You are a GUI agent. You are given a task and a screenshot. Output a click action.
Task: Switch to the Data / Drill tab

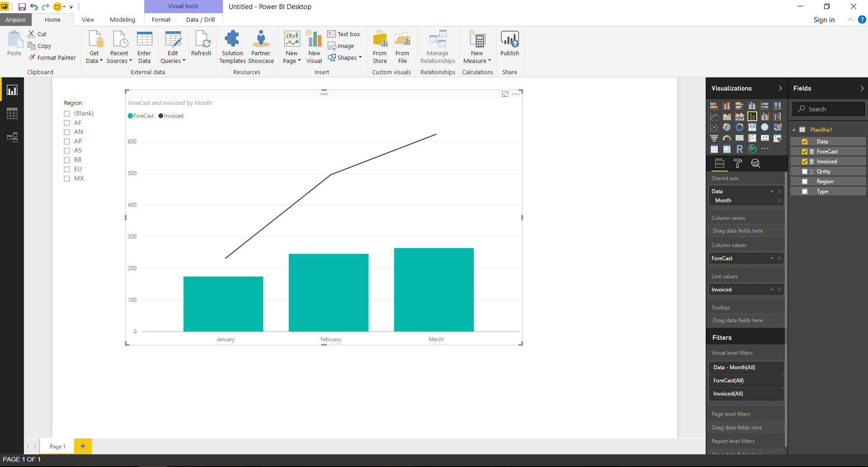(x=200, y=19)
